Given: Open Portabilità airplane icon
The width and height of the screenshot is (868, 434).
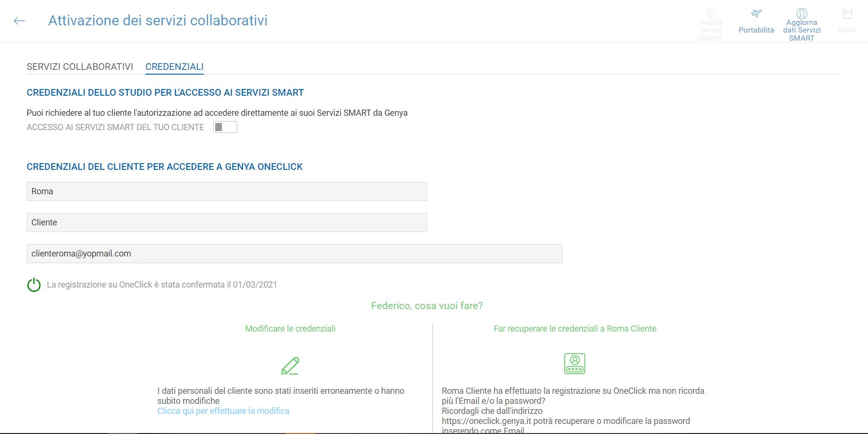Looking at the screenshot, I should [x=756, y=13].
